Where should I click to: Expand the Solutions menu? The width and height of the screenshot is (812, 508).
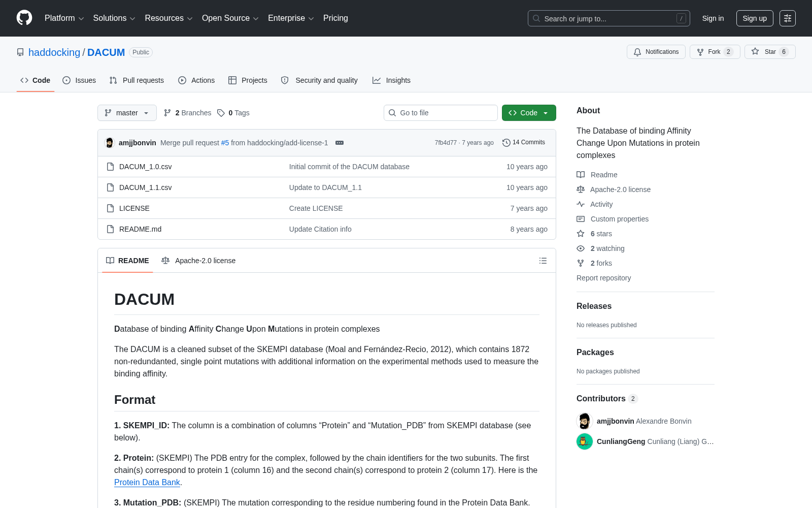click(114, 18)
